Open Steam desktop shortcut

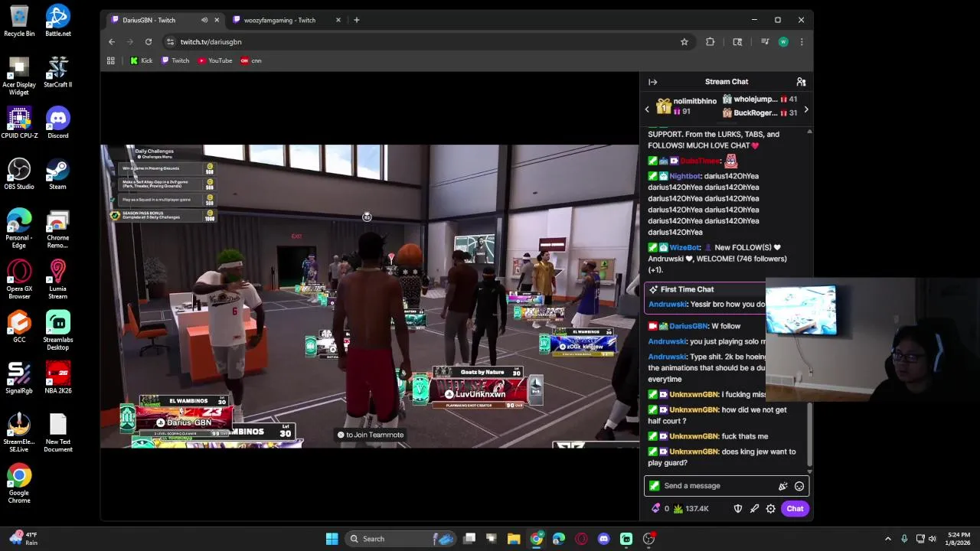[x=57, y=174]
